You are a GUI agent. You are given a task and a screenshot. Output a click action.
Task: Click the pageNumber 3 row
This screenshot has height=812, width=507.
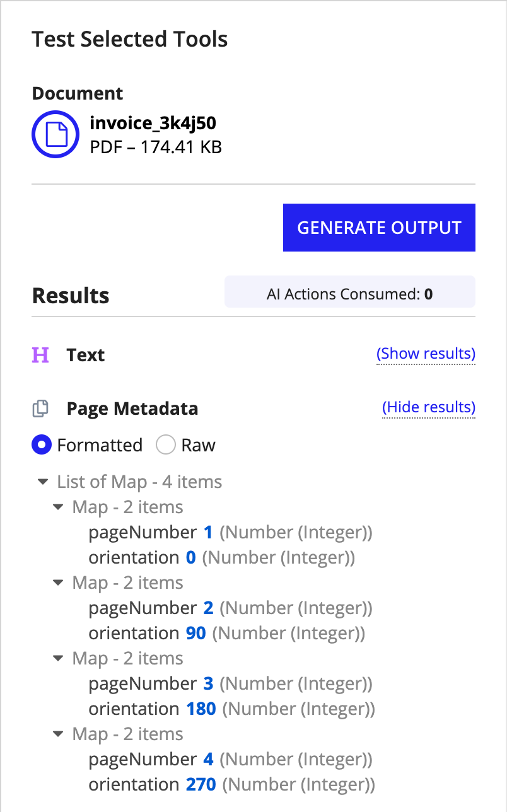coord(231,684)
